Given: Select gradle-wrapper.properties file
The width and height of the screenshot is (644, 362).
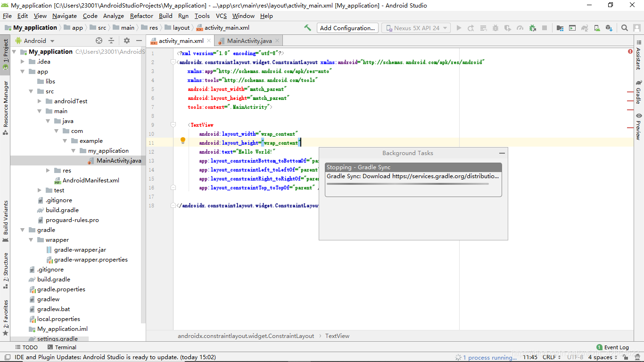Looking at the screenshot, I should pos(91,260).
